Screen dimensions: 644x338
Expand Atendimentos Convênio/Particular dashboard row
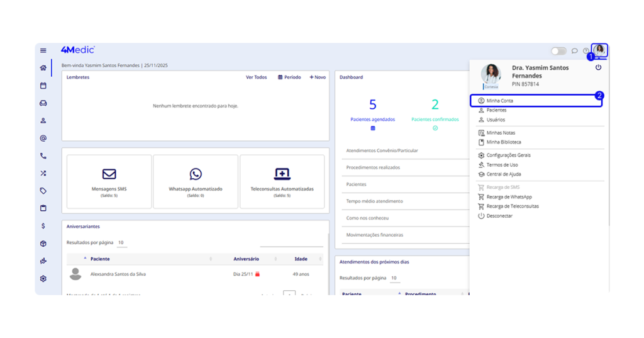pos(382,150)
